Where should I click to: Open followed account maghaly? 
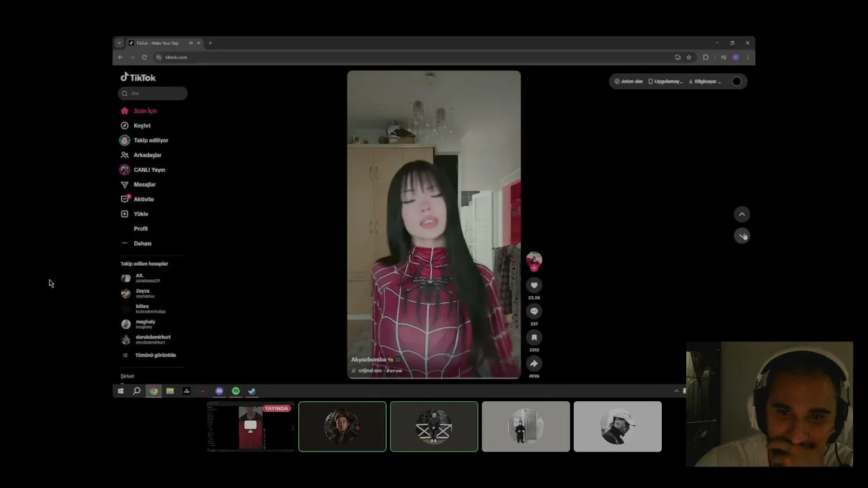(138, 324)
